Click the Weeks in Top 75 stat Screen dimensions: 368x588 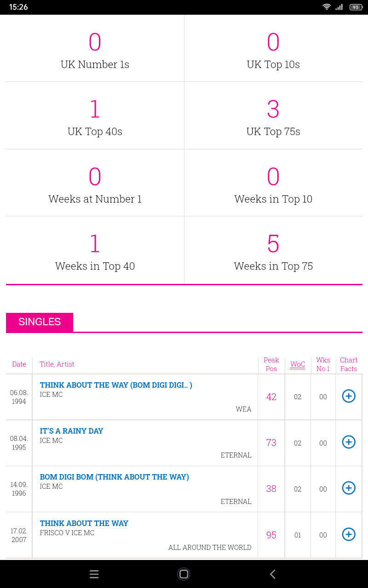pyautogui.click(x=273, y=250)
